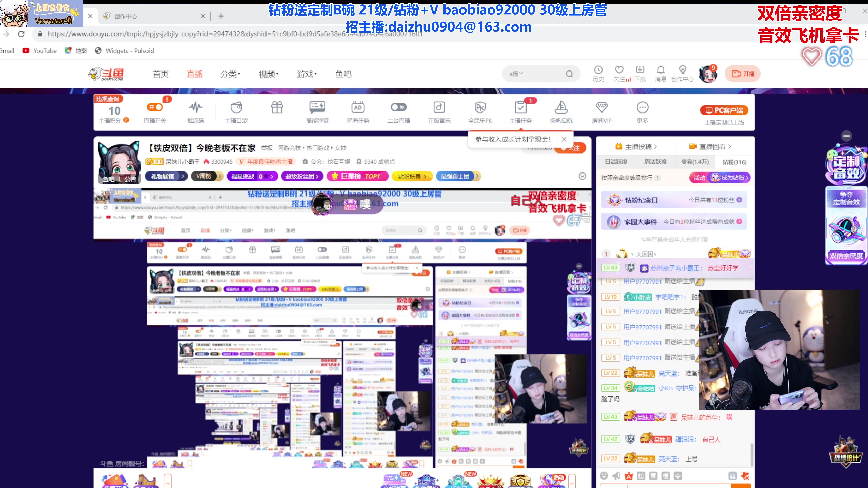Viewport: 868px width, 488px height.
Task: Collapse the floating side widget minus button
Action: [847, 136]
